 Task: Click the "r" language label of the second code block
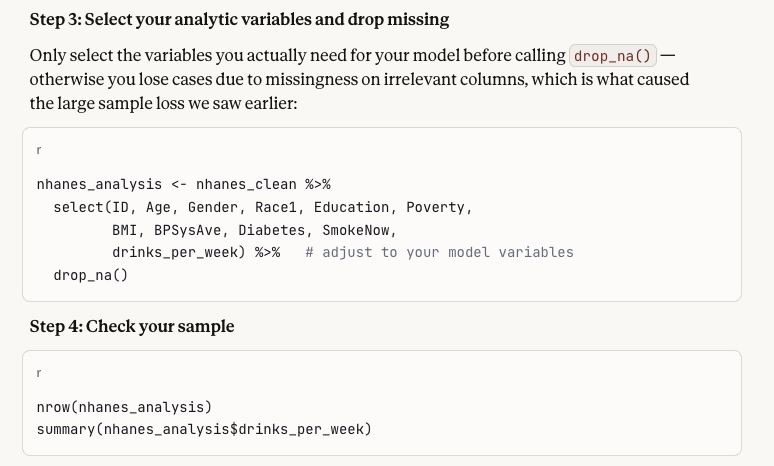pos(39,373)
